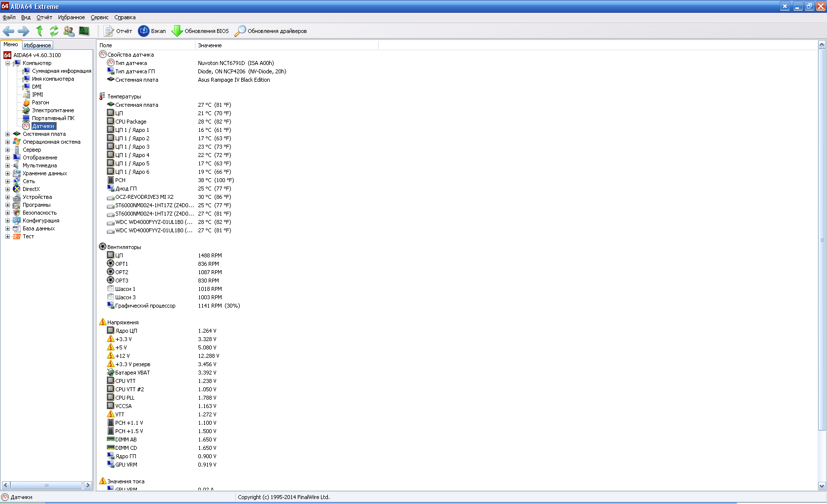Open Обновления BIOS from toolbar
827x504 pixels.
click(x=200, y=31)
